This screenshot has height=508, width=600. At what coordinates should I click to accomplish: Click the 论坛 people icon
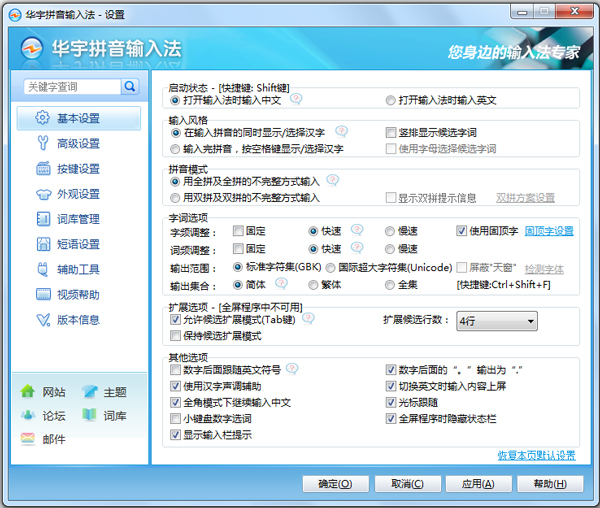coord(28,415)
